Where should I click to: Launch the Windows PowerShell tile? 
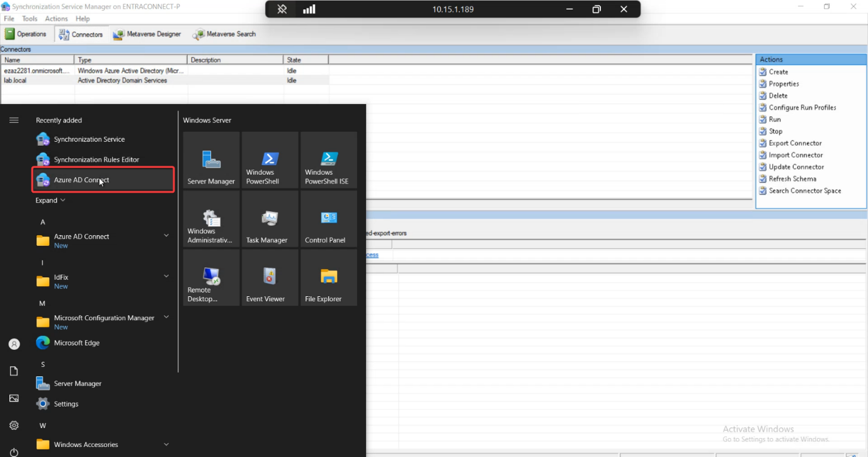point(270,159)
